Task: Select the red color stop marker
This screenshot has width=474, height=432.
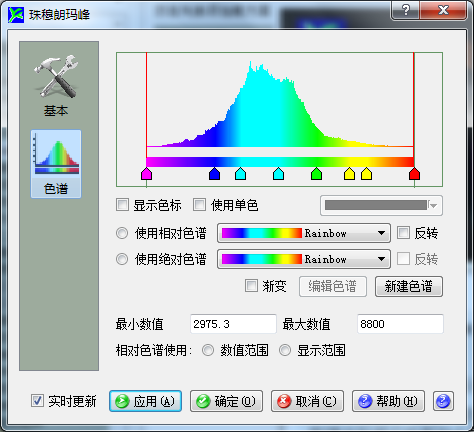Action: coord(414,174)
